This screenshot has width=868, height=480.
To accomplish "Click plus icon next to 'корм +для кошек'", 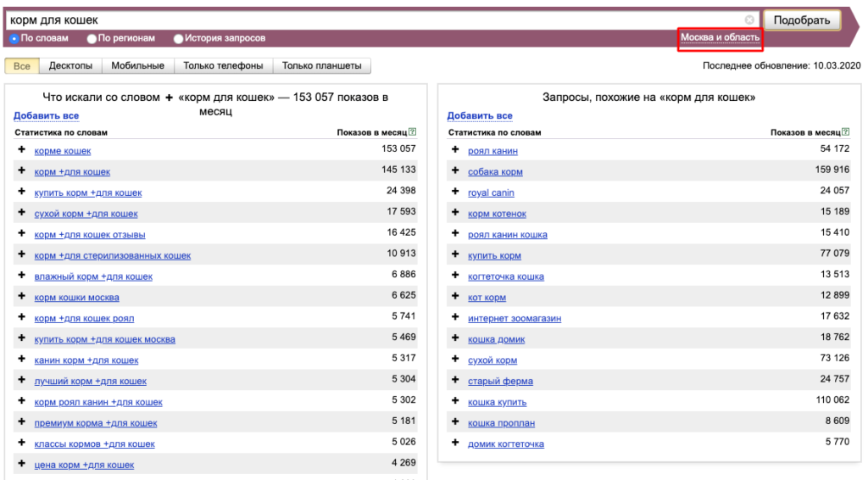I will 21,170.
